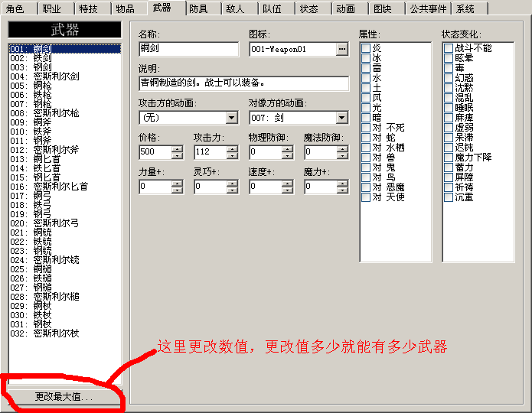Select weapon 002: 铁剑 in the list
Image resolution: width=532 pixels, height=413 pixels.
pos(65,58)
